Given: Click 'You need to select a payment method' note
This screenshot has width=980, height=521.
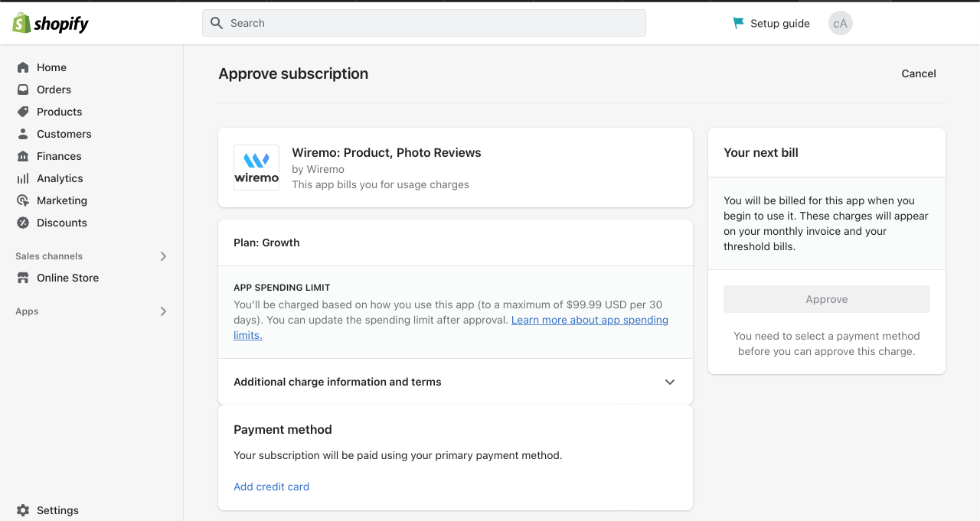Looking at the screenshot, I should pyautogui.click(x=827, y=344).
